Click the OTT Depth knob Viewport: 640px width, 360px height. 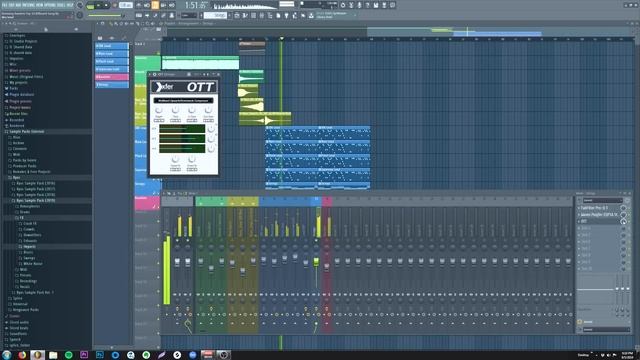[159, 110]
